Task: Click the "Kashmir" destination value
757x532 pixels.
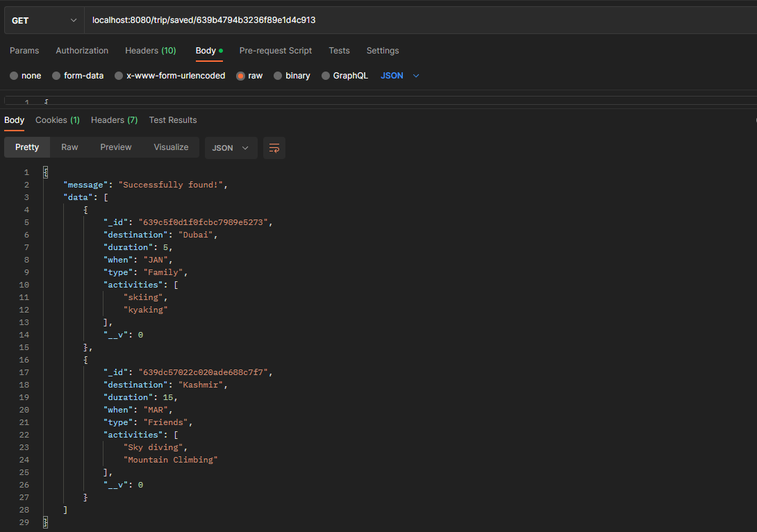Action: [201, 385]
